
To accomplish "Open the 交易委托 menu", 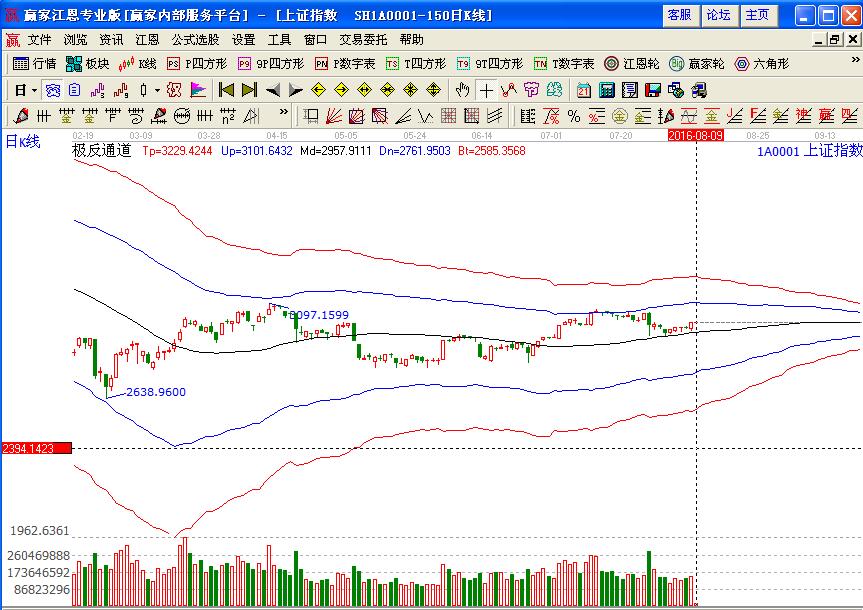I will [x=364, y=40].
